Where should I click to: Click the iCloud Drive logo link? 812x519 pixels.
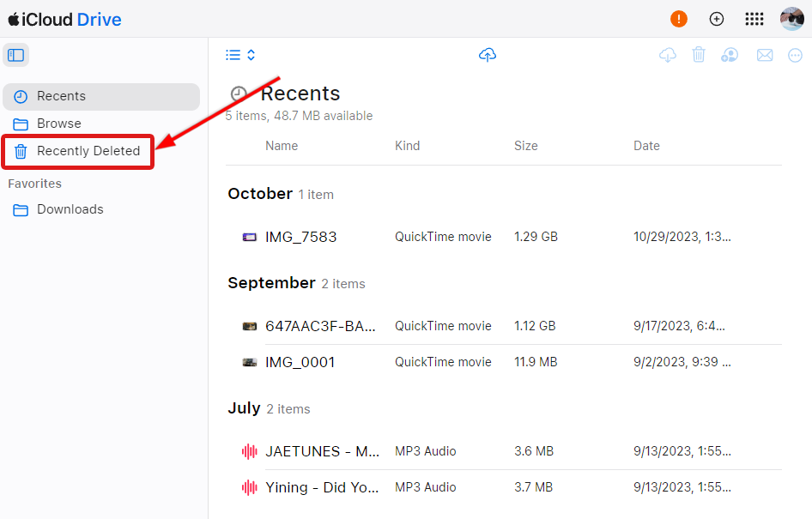tap(64, 20)
